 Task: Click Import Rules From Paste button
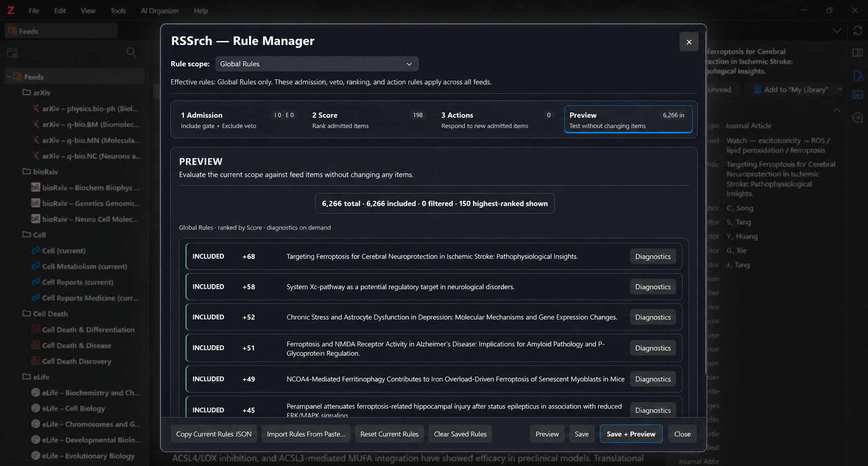(306, 434)
